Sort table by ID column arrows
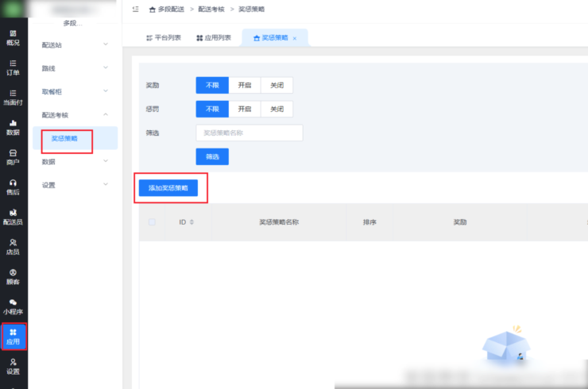 191,222
